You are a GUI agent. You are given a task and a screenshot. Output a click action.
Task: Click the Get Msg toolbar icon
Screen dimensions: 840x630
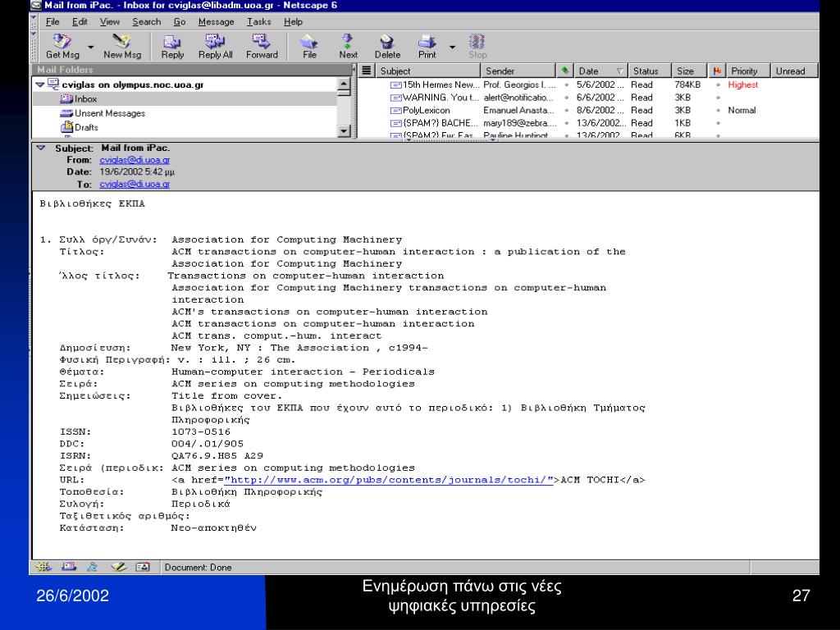[62, 47]
